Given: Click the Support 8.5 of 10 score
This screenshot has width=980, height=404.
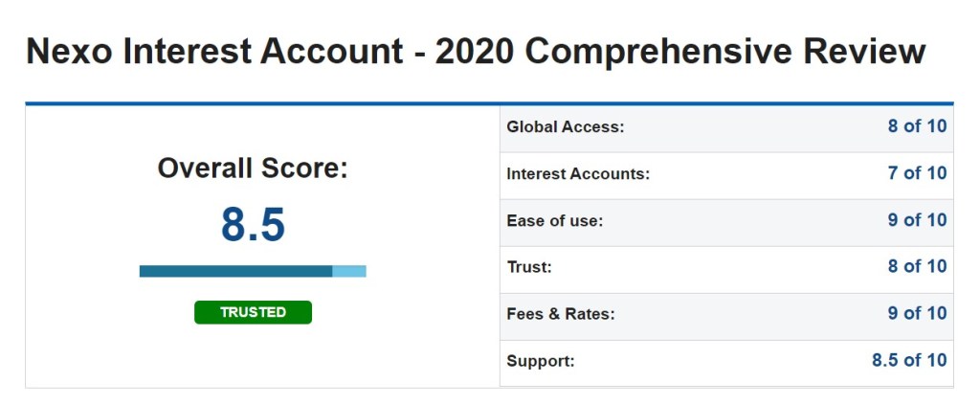Looking at the screenshot, I should point(909,360).
